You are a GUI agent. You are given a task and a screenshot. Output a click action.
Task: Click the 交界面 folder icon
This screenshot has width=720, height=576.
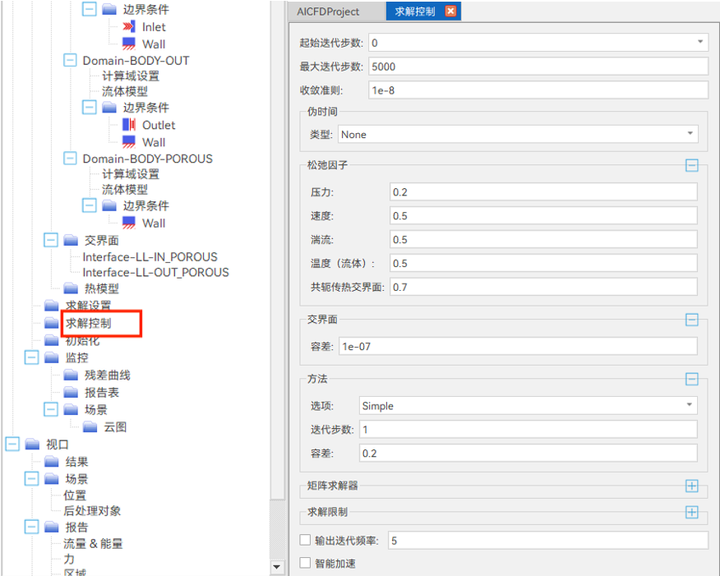click(x=70, y=240)
